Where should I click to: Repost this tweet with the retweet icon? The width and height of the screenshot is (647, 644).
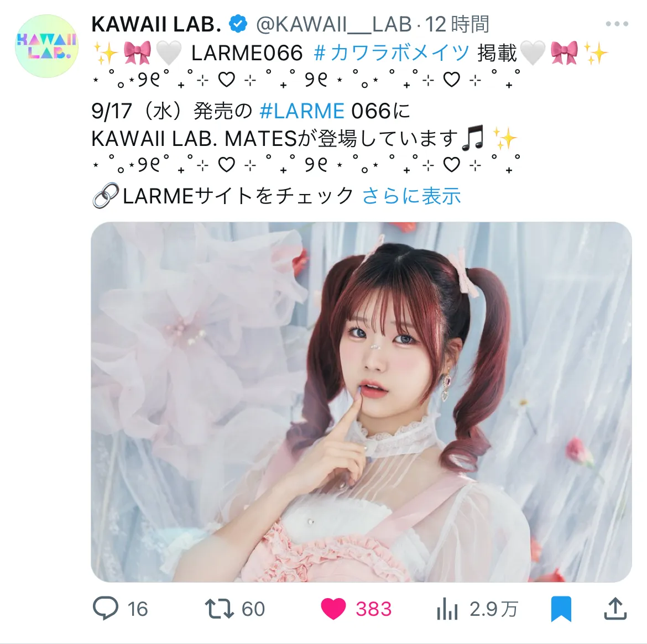click(x=220, y=609)
